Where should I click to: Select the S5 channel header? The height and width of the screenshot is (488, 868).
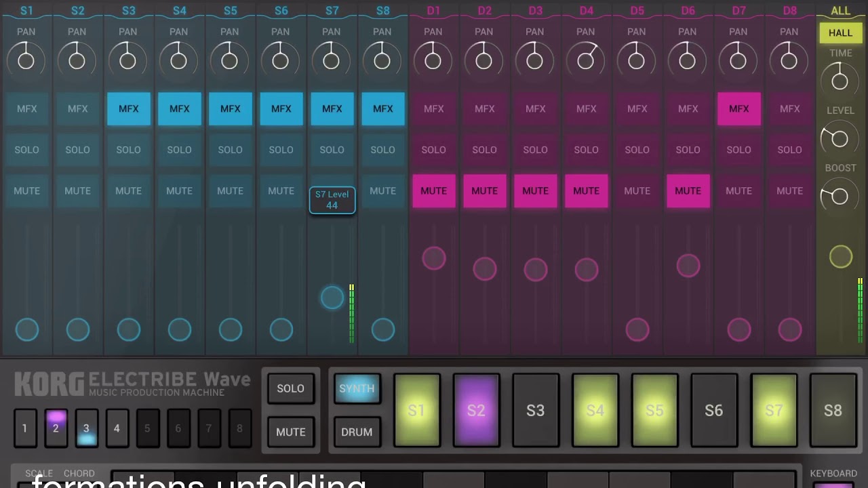tap(231, 11)
